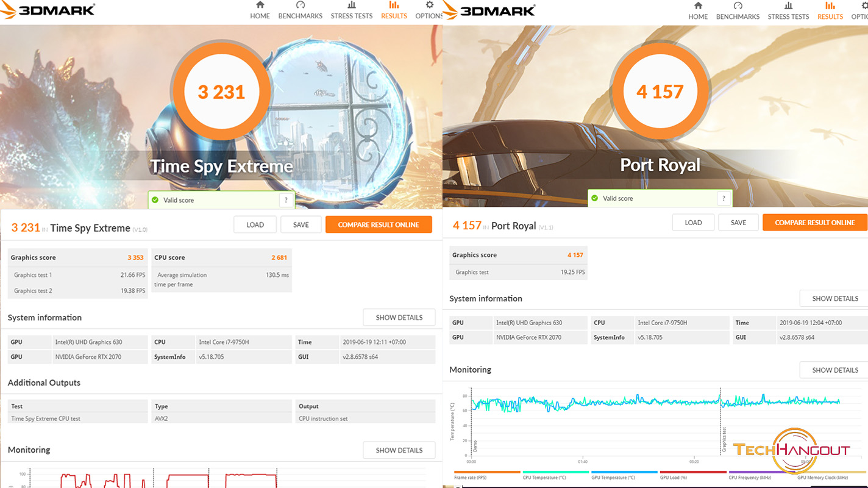Go to Stress Tests in the Port Royal window
This screenshot has width=868, height=488.
788,11
